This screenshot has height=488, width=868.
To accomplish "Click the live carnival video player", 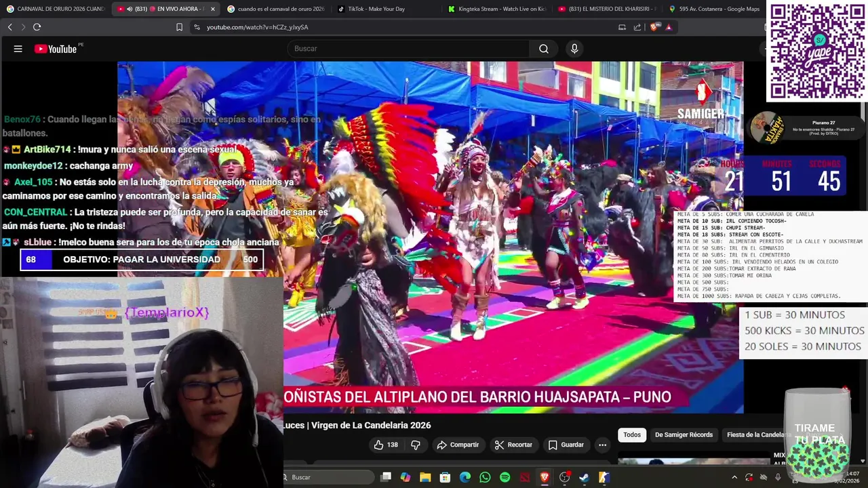I will click(431, 237).
